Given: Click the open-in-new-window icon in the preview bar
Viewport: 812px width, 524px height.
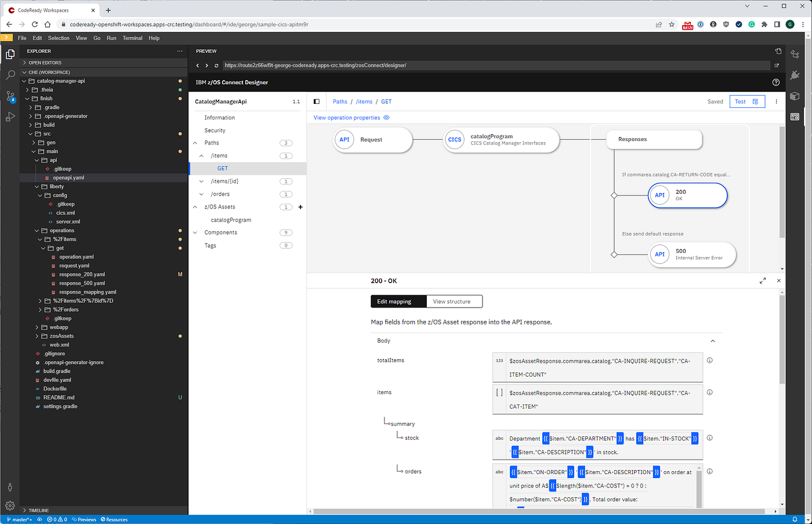Looking at the screenshot, I should pos(777,66).
